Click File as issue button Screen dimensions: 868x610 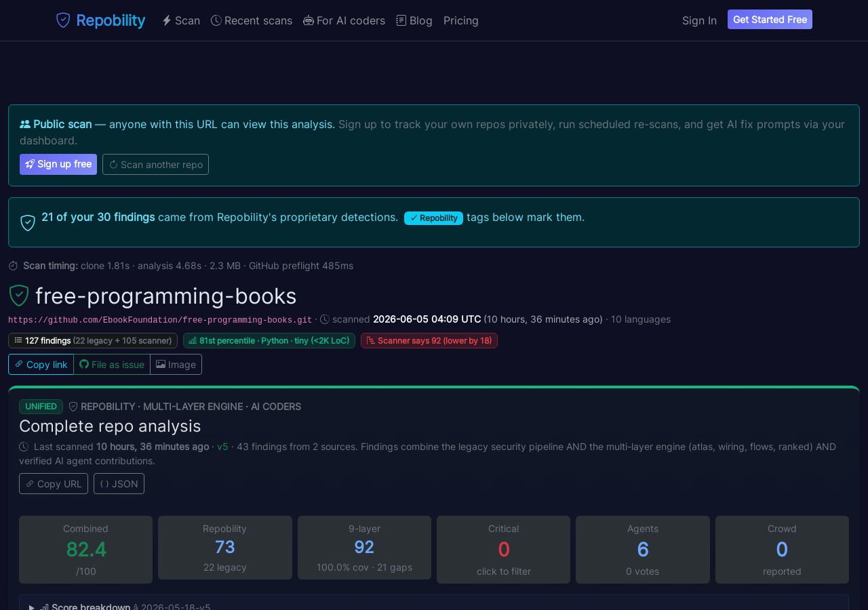[x=112, y=364]
